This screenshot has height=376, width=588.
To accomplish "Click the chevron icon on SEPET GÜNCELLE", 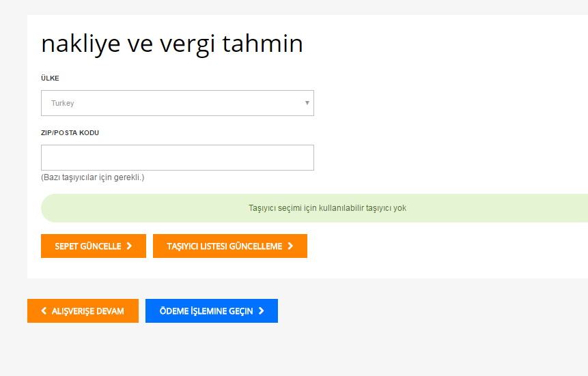I will [129, 246].
